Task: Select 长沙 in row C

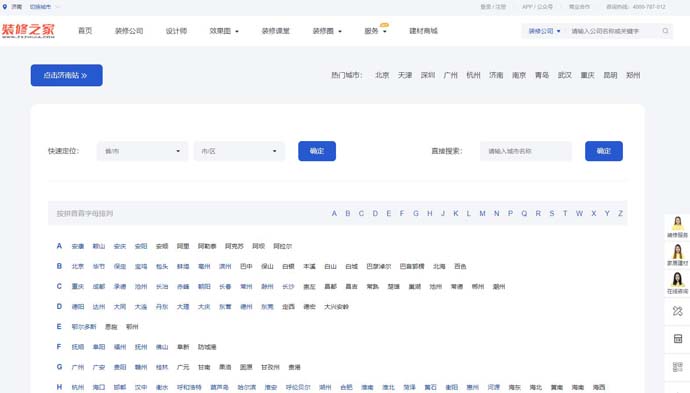Action: [x=288, y=286]
